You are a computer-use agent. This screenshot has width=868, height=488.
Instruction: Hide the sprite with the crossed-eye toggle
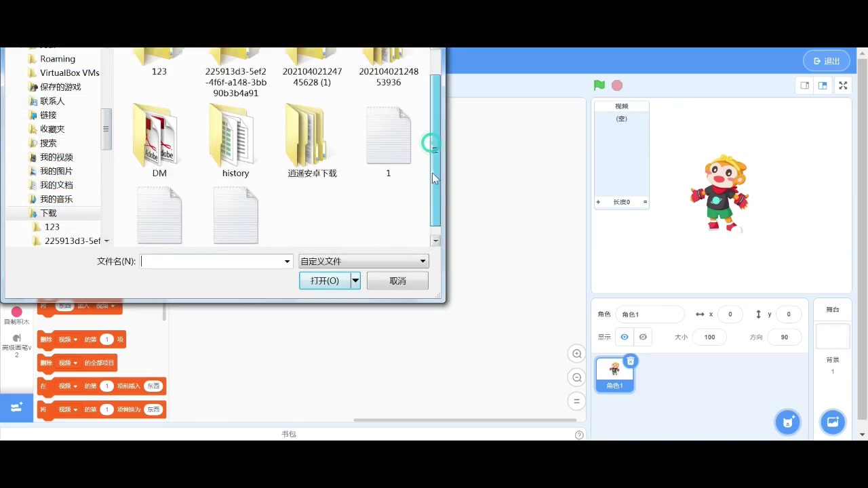tap(643, 337)
